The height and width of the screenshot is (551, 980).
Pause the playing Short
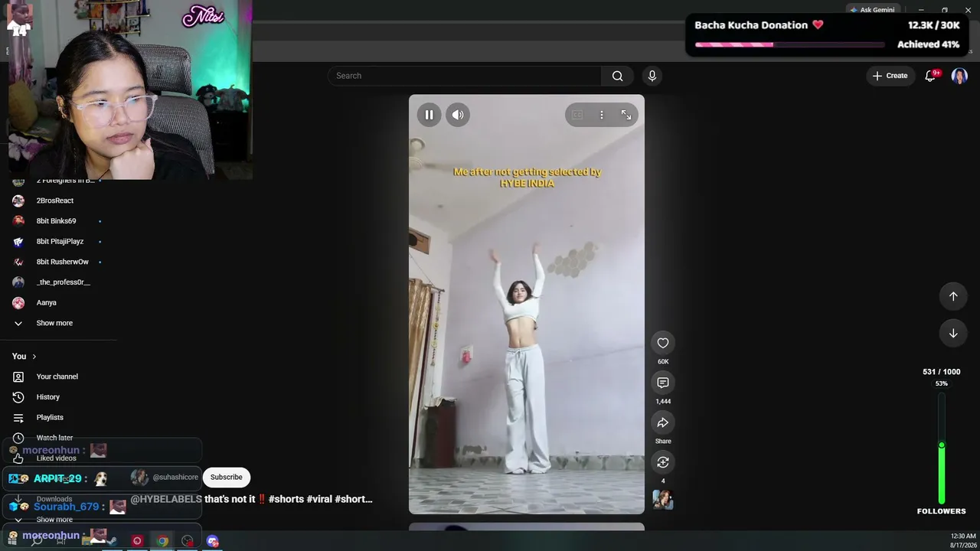pos(429,115)
